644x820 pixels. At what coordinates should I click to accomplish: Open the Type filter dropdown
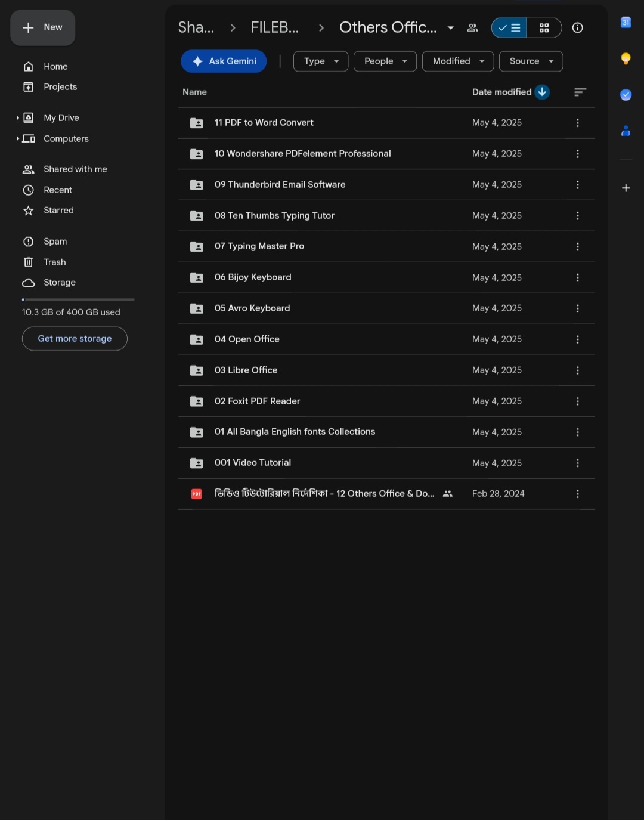pos(321,61)
